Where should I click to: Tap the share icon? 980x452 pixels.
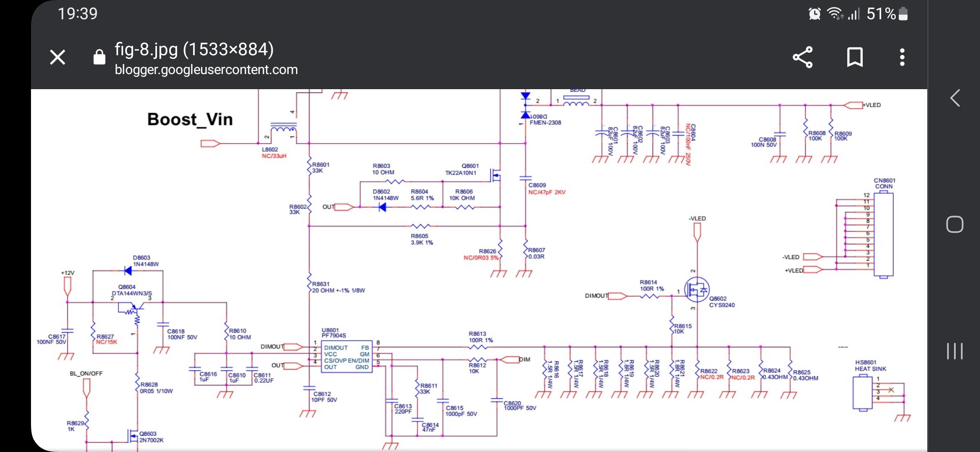point(802,57)
